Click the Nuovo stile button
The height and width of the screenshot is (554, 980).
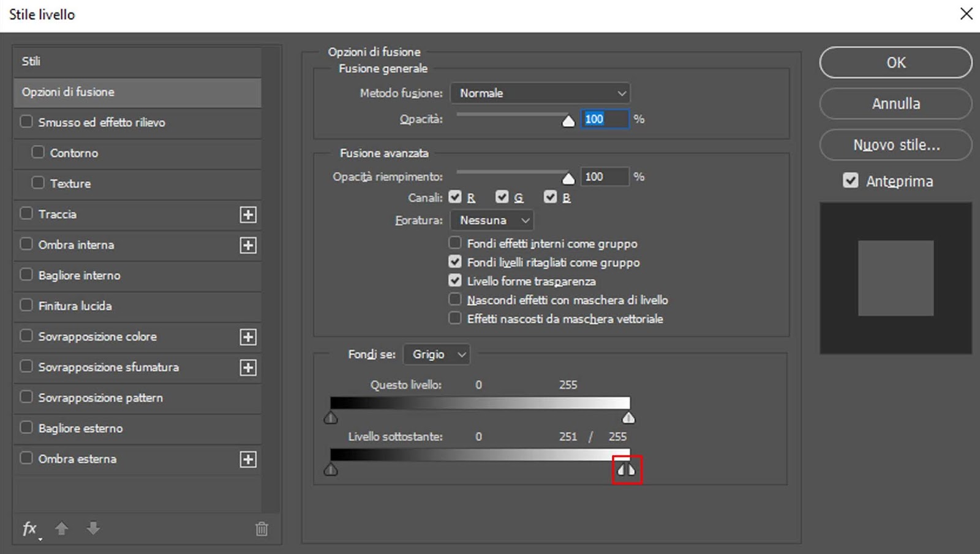point(895,145)
